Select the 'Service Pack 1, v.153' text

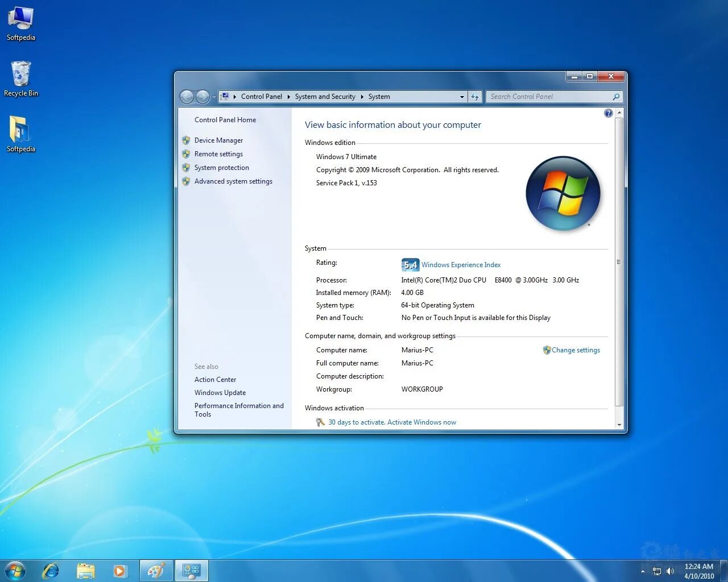click(x=346, y=183)
